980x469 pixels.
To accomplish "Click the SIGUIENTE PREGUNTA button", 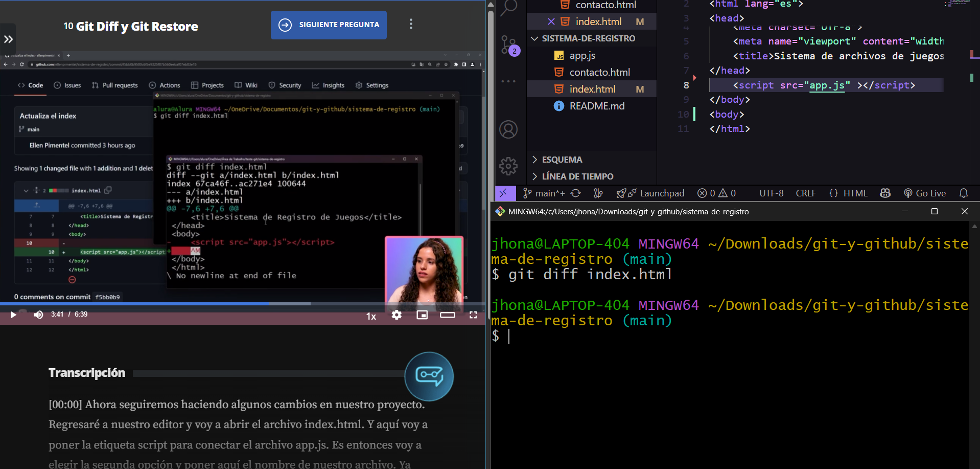I will point(329,25).
